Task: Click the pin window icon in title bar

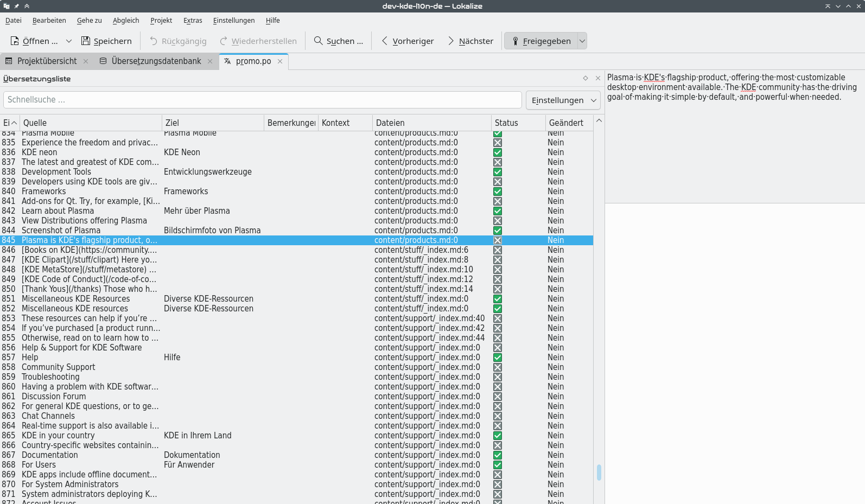Action: [17, 6]
